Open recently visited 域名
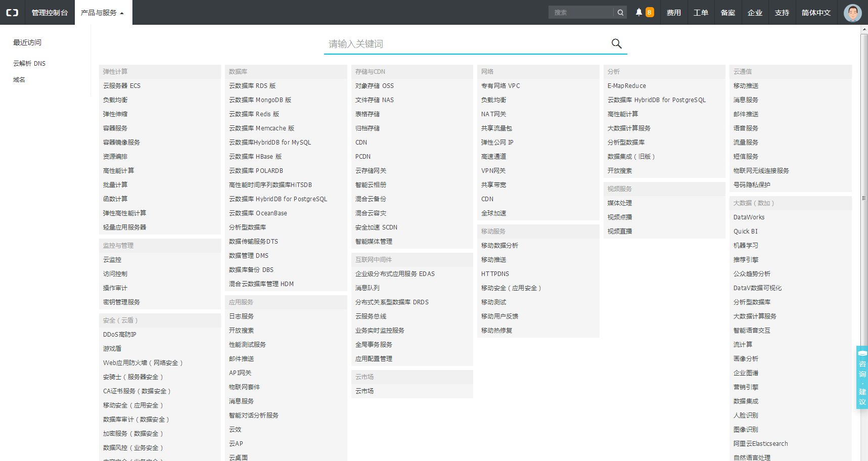The height and width of the screenshot is (461, 868). point(19,80)
